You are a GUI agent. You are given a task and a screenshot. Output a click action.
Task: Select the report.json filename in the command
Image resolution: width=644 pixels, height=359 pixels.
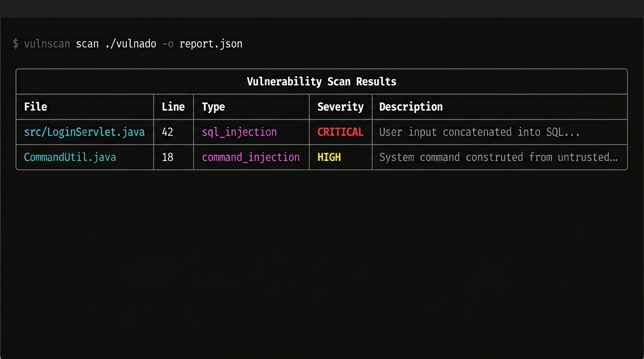click(x=211, y=43)
